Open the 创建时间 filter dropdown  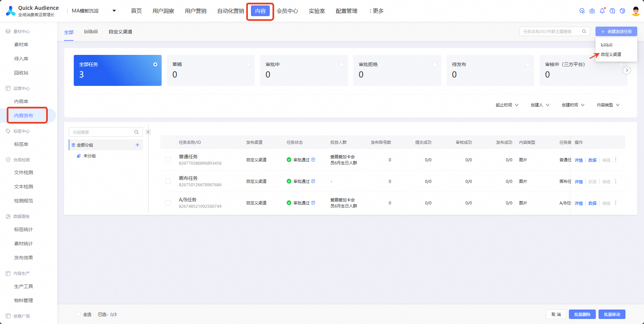coord(573,105)
